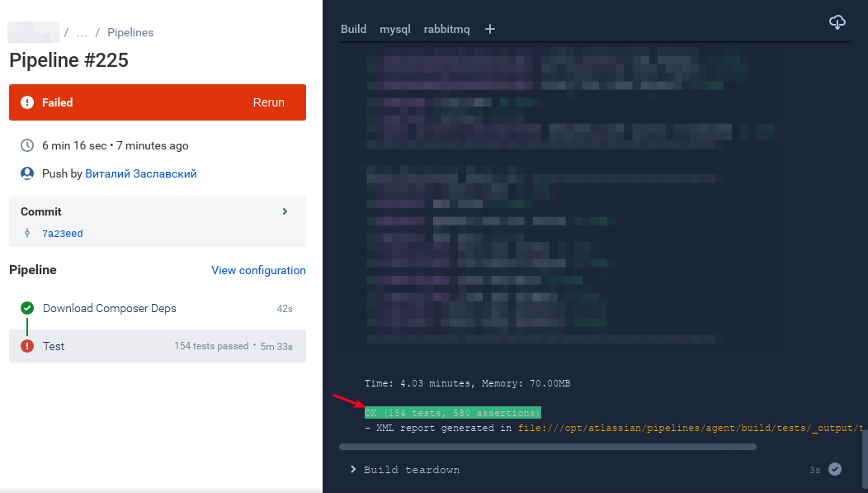Open Виталий Заславский's profile link

(x=140, y=174)
